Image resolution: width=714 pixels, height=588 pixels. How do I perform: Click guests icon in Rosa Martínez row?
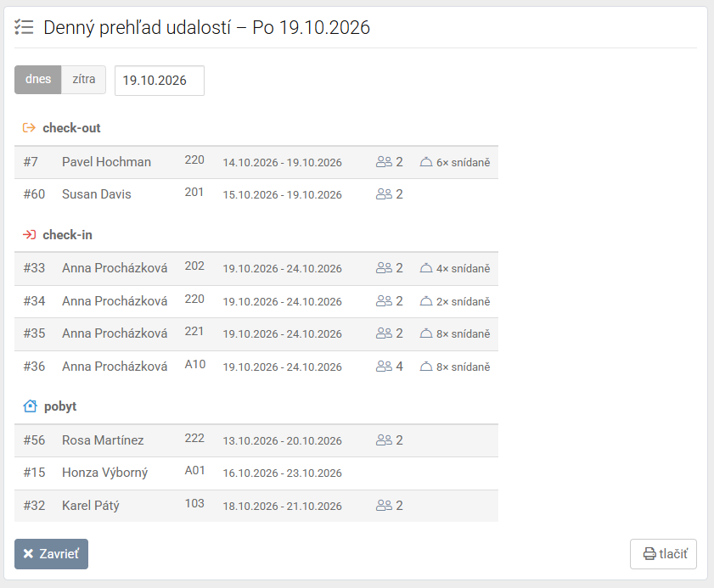click(x=384, y=440)
